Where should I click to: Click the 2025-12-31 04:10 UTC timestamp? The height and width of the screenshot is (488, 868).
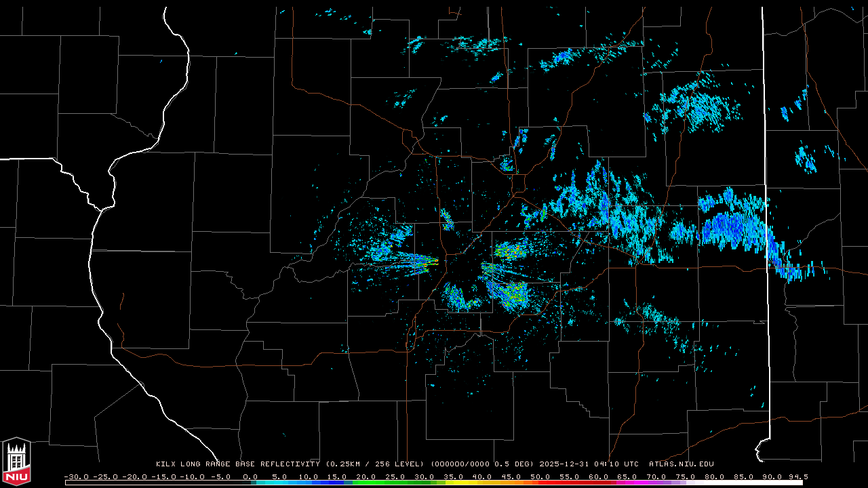pyautogui.click(x=589, y=464)
